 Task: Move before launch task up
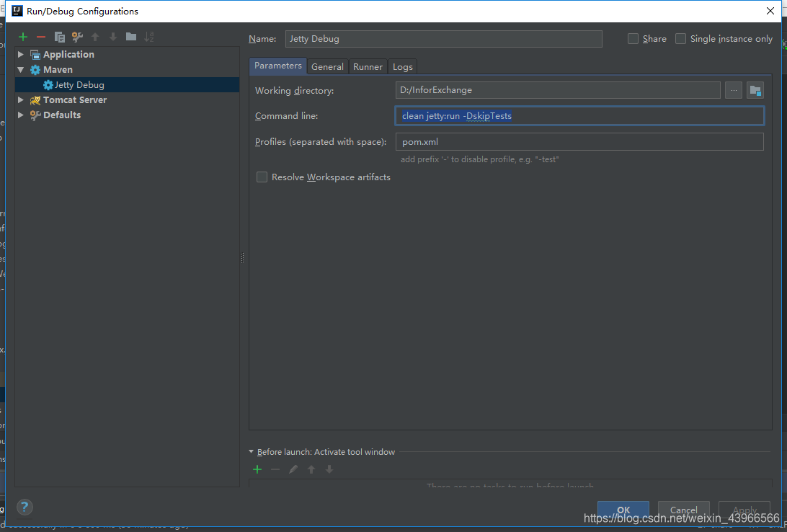pos(311,469)
